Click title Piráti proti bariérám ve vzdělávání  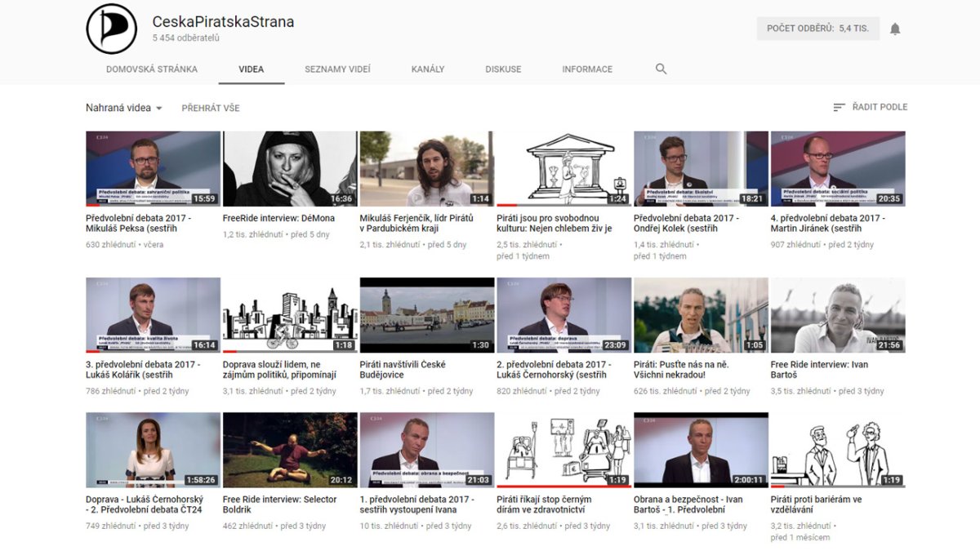coord(817,504)
